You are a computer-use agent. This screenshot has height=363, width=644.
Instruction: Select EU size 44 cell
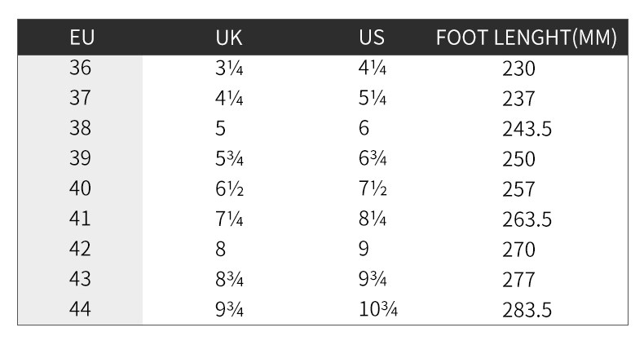coord(80,309)
